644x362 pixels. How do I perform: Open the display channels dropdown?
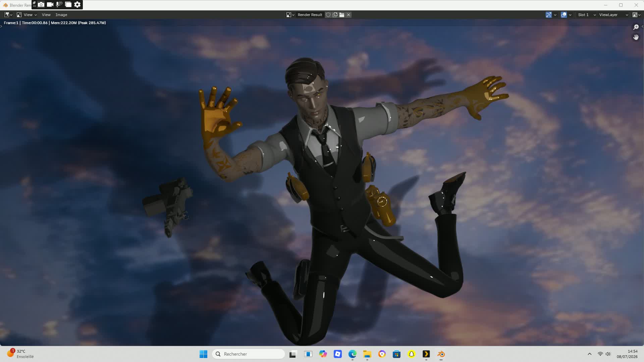[x=636, y=15]
